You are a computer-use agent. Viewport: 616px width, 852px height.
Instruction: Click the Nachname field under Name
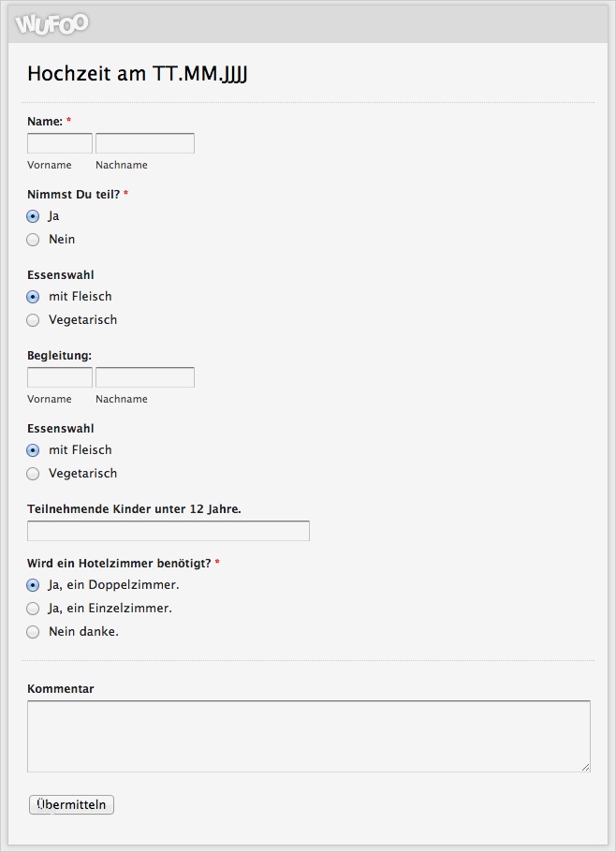(x=143, y=142)
